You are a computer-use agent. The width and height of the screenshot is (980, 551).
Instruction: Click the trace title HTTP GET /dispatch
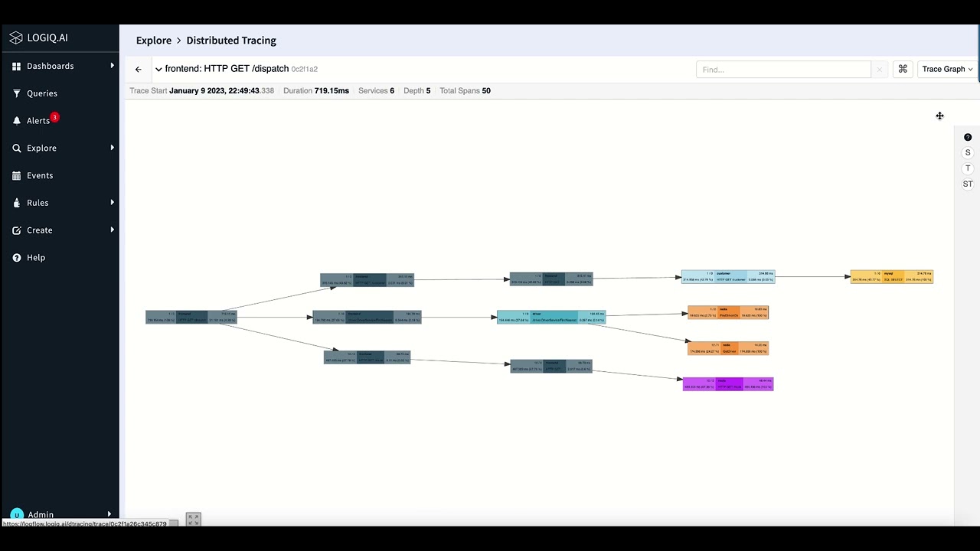click(x=227, y=69)
